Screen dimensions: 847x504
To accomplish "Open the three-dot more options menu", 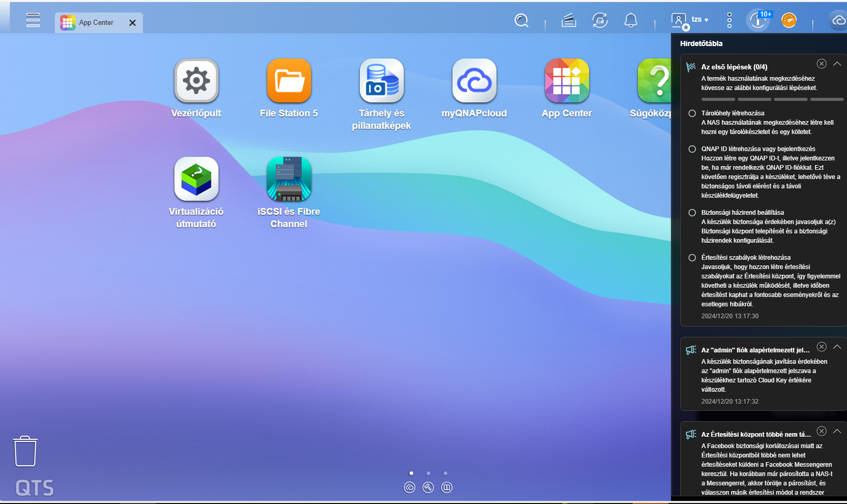I will click(x=729, y=20).
